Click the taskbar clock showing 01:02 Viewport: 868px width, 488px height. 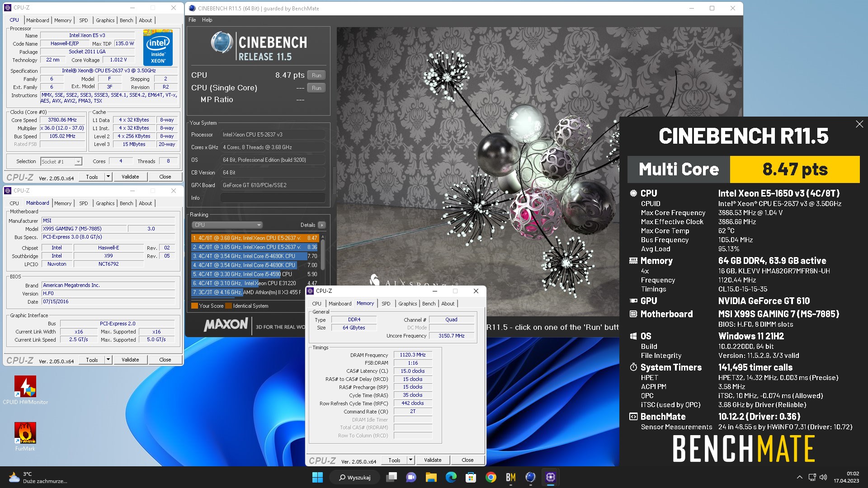pos(846,477)
